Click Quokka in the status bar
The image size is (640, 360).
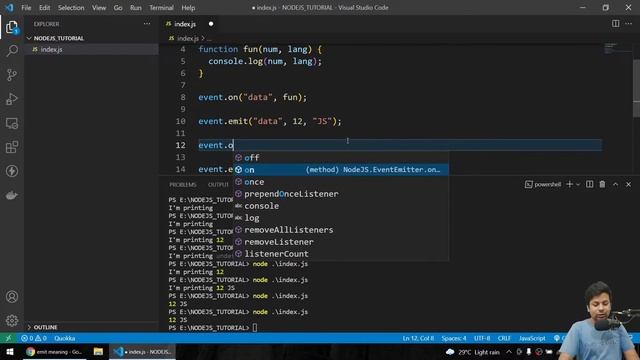pyautogui.click(x=64, y=338)
